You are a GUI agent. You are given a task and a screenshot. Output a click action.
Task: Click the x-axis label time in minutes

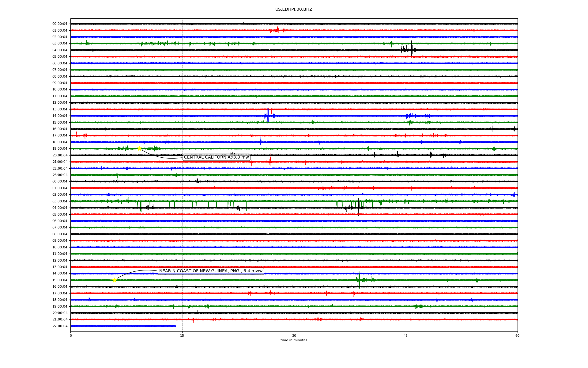pos(294,340)
